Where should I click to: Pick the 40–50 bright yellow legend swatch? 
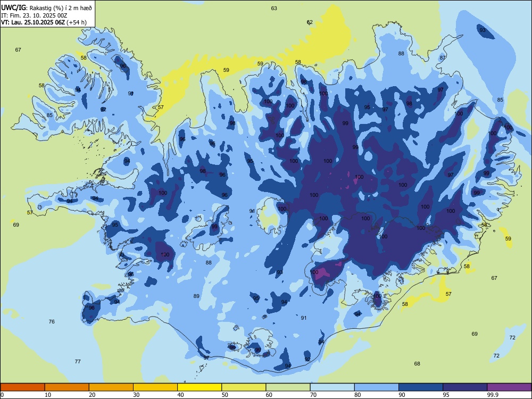(x=199, y=387)
